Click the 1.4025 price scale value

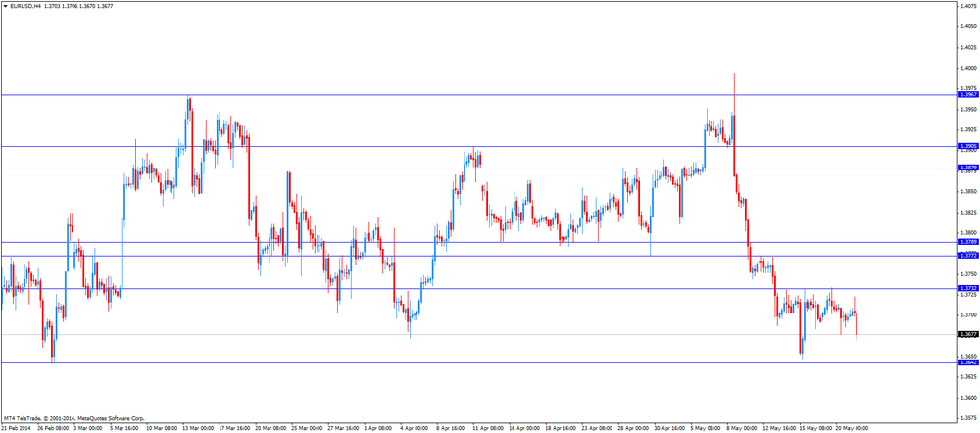coord(969,47)
